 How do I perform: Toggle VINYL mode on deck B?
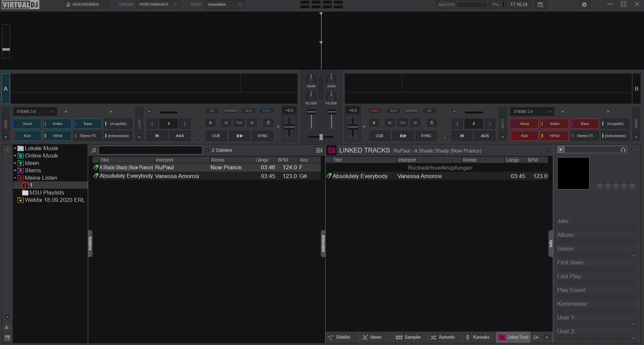click(375, 111)
